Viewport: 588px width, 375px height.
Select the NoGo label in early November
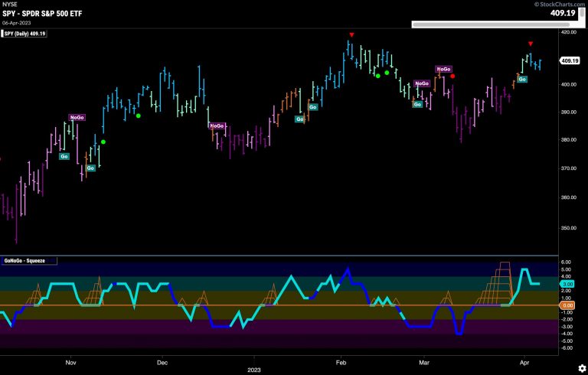(x=77, y=118)
